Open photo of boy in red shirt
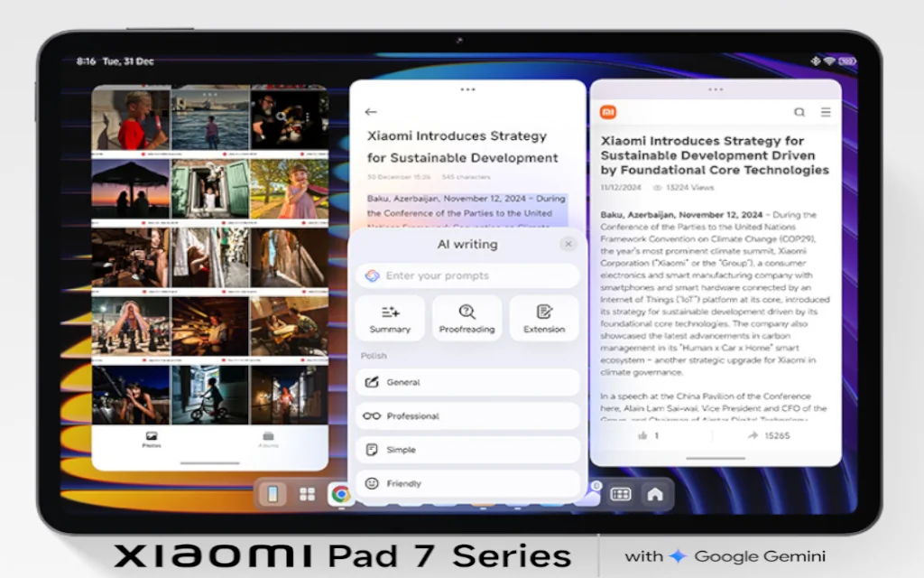The image size is (924, 578). coord(131,118)
